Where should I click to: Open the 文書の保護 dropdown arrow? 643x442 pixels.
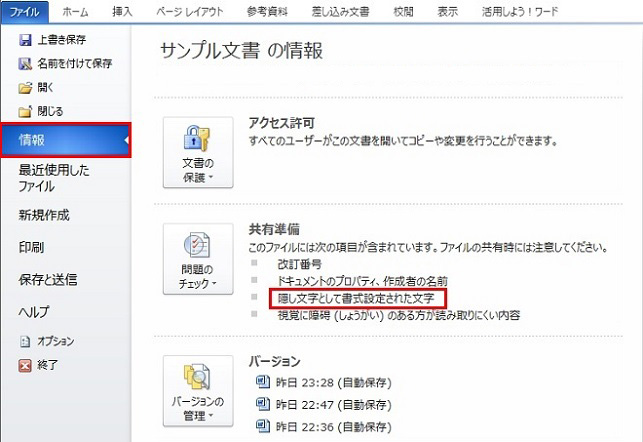point(211,178)
